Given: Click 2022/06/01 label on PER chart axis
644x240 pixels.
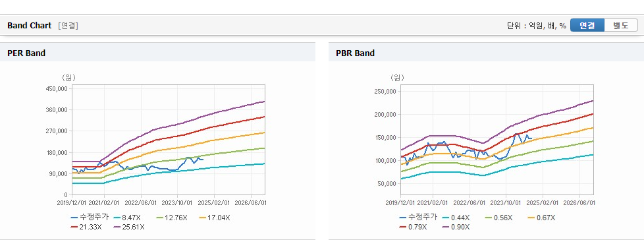Looking at the screenshot, I should (141, 203).
